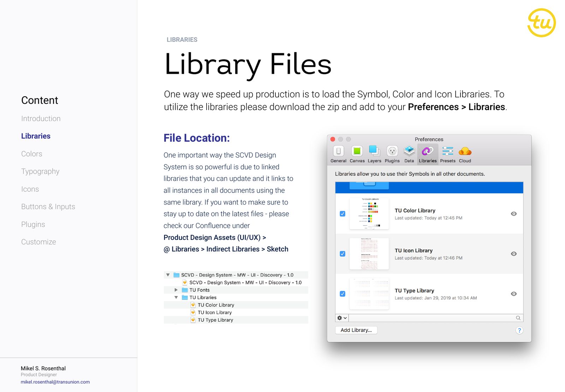Screen dimensions: 565x392
Task: Click the 'File Location:' heading
Action: coord(197,138)
